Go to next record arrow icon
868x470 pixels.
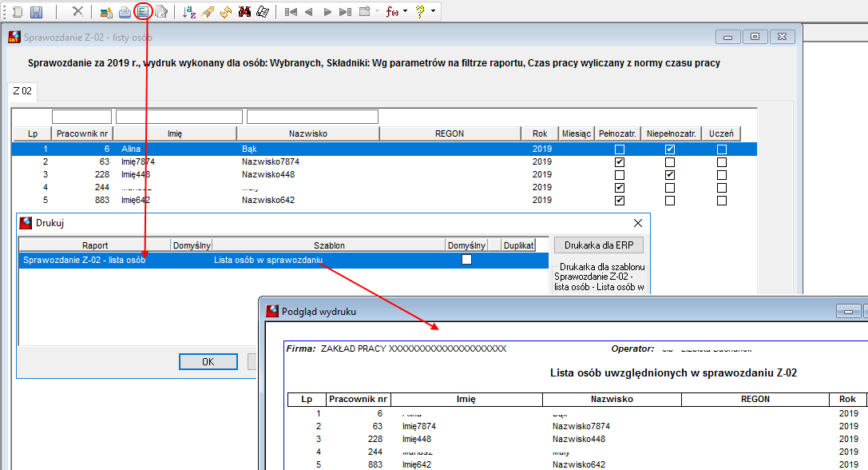click(x=327, y=12)
